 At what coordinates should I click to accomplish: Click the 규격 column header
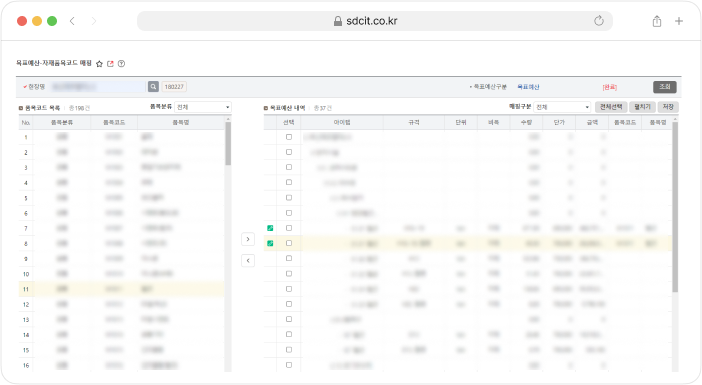[x=414, y=123]
